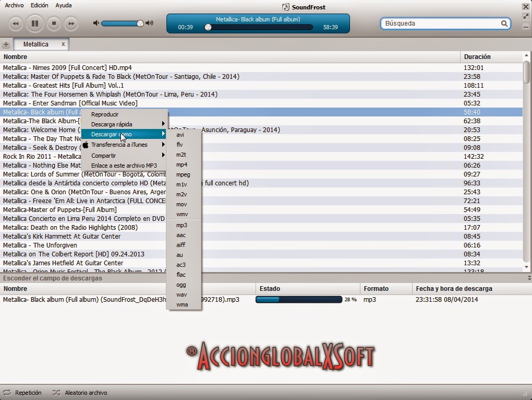The image size is (532, 400).
Task: Select wav download format
Action: [x=184, y=295]
